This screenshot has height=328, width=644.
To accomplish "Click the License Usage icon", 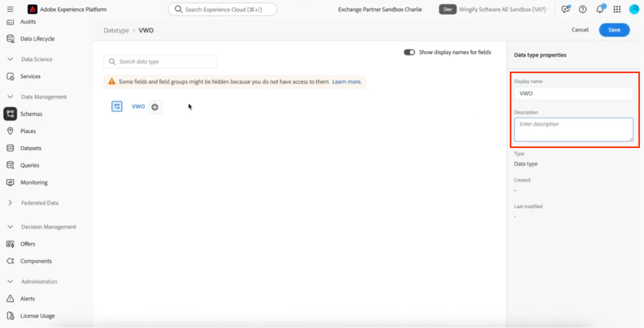I will pyautogui.click(x=10, y=316).
